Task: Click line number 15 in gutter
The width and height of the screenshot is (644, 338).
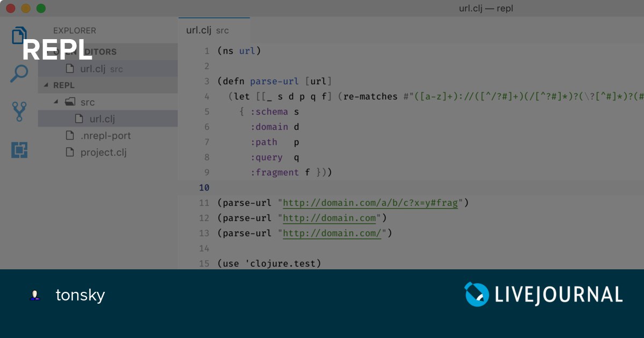Action: pyautogui.click(x=204, y=263)
